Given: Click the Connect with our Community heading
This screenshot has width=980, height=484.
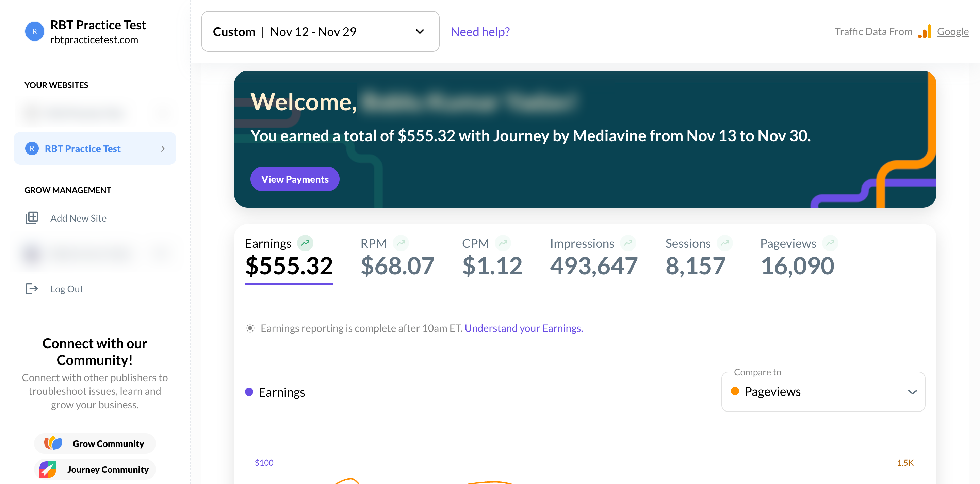Looking at the screenshot, I should (95, 352).
